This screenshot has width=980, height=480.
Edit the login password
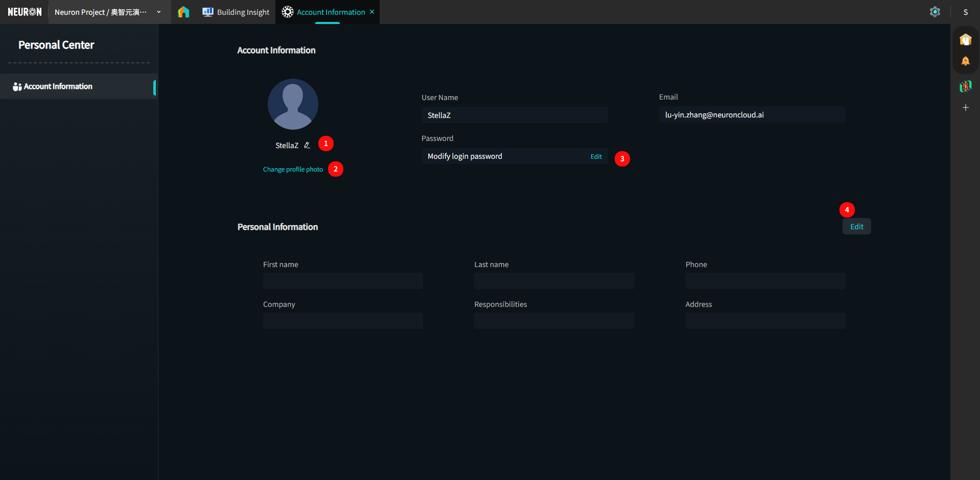[x=596, y=156]
